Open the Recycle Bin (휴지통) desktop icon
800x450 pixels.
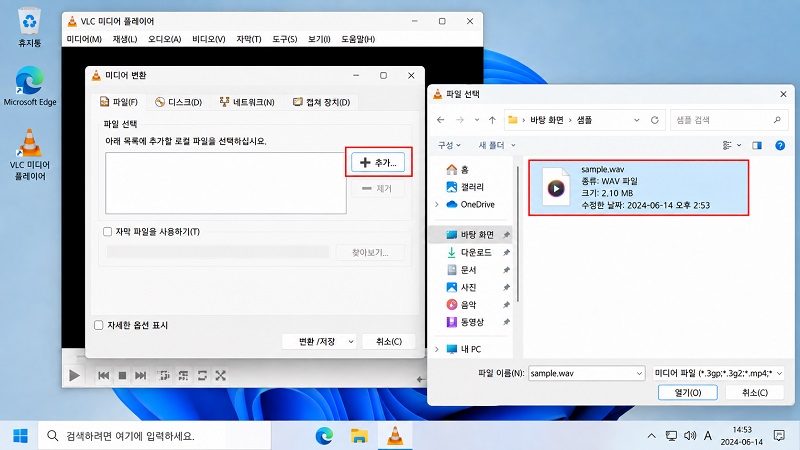30,27
